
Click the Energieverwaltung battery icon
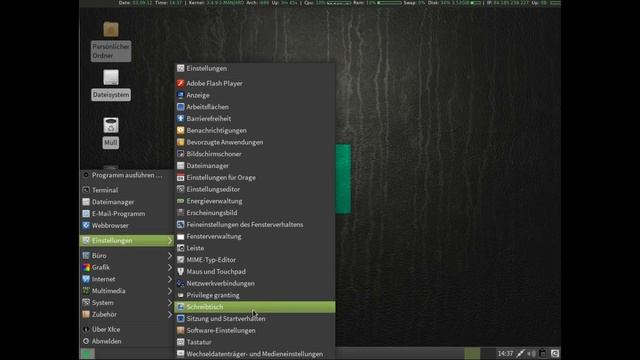tap(180, 201)
